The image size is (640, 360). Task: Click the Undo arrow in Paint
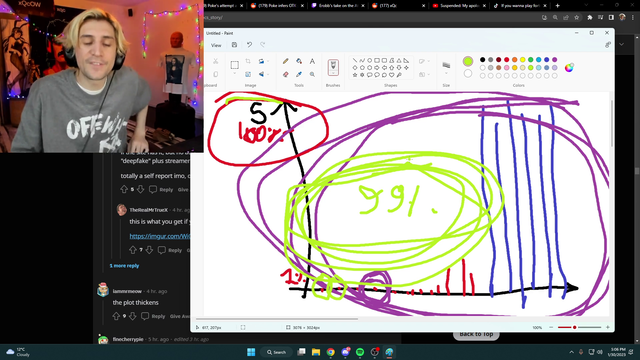click(x=249, y=45)
